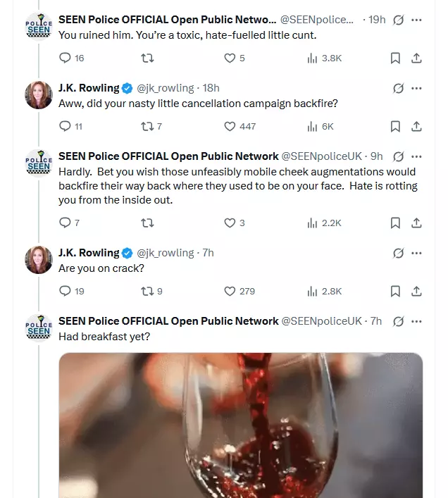The image size is (448, 498).
Task: Open the 7h timestamp on Rowling's tweet
Action: pyautogui.click(x=209, y=253)
